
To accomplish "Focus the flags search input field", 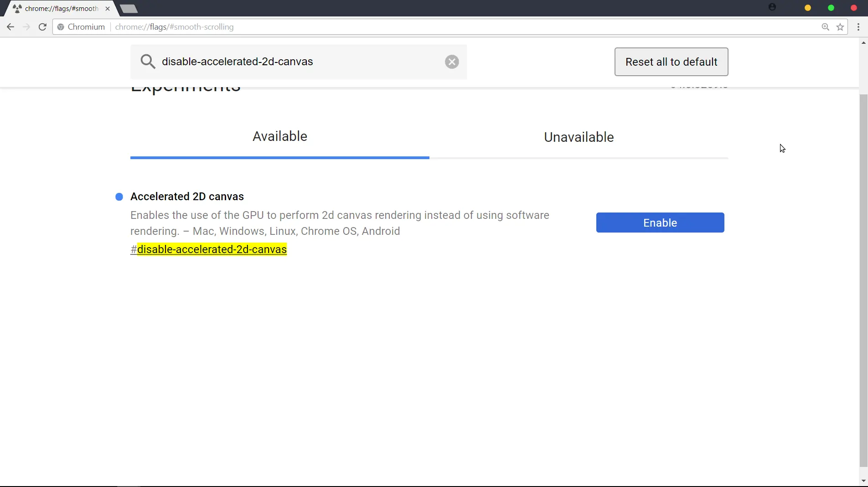I will click(x=300, y=62).
